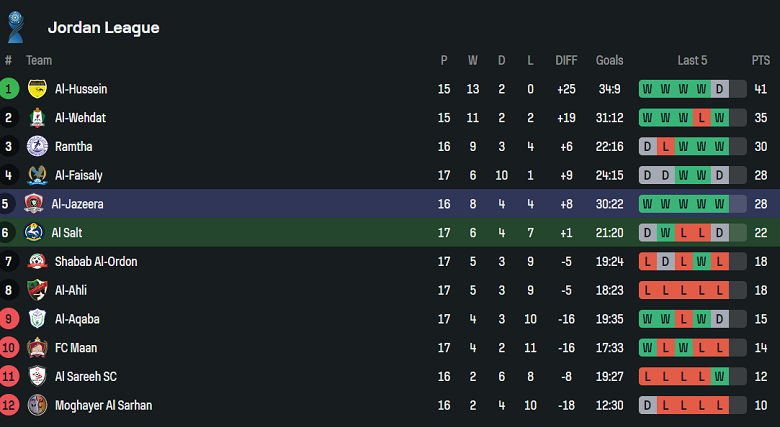Click Al-Hussein club crest
Viewport: 780px width, 427px height.
(x=37, y=89)
